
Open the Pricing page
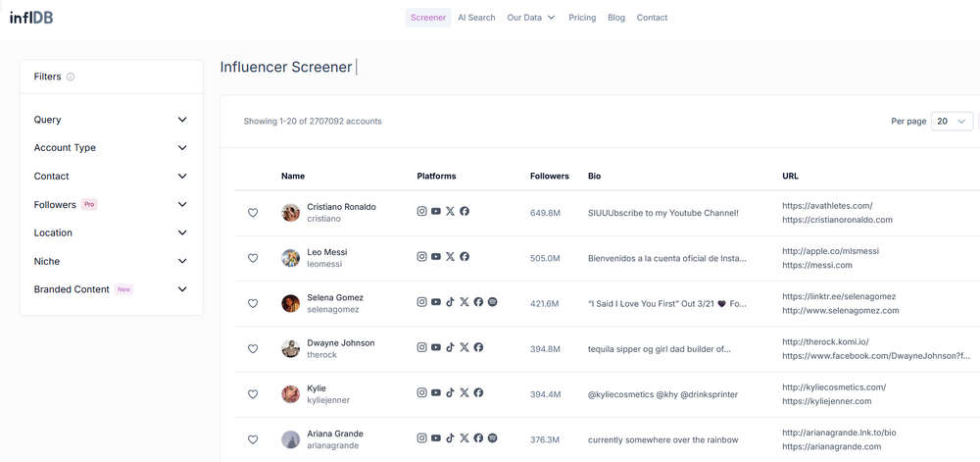pyautogui.click(x=582, y=18)
